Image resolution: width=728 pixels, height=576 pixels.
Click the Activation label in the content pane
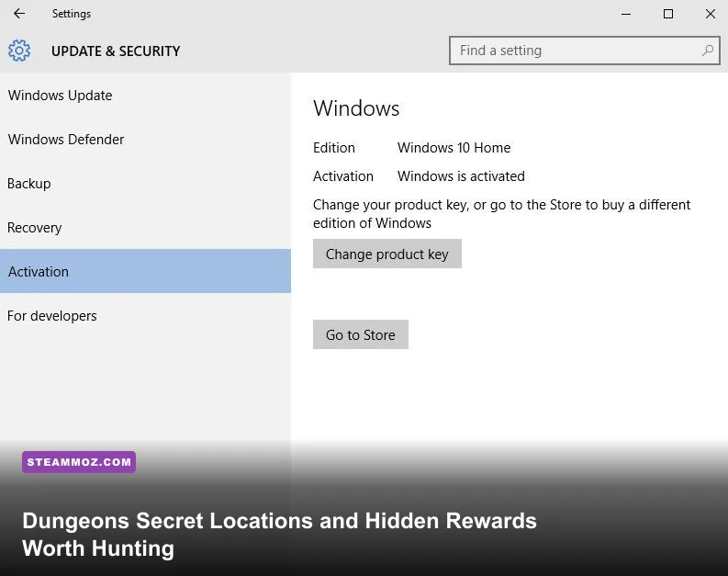pos(343,176)
